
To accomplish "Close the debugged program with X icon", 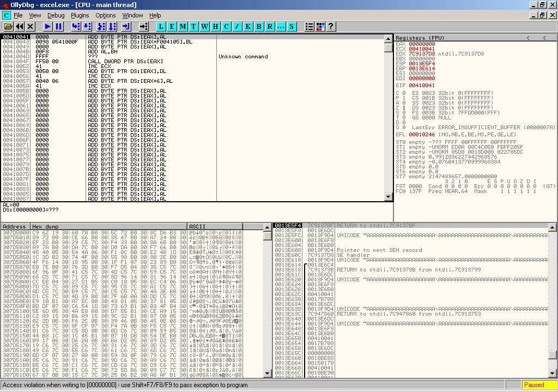I will coord(30,26).
